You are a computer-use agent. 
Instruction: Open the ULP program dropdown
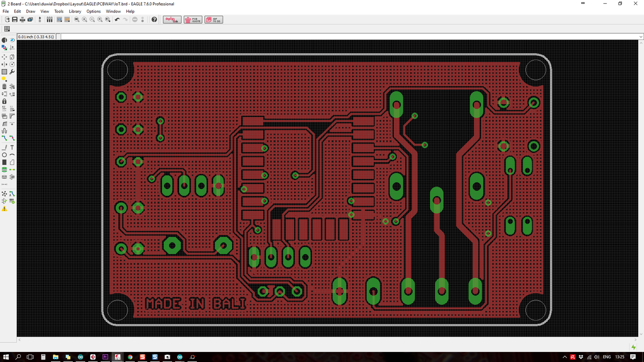67,20
